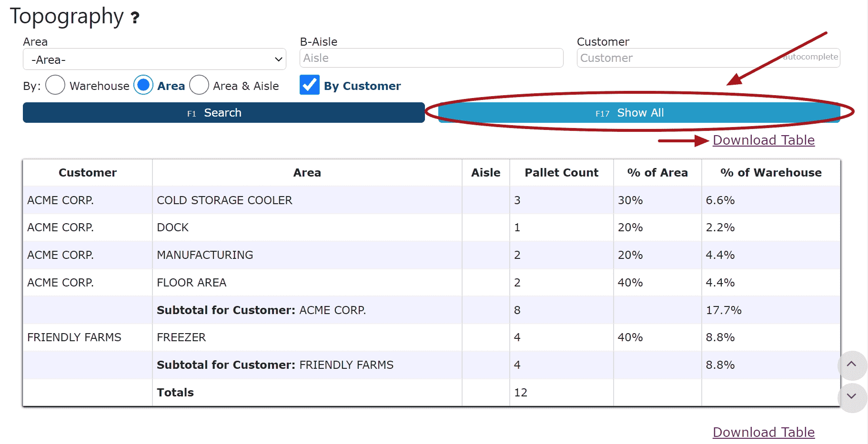Click the FRIENDLY FARMS customer cell
Screen dimensions: 868x444
click(x=74, y=337)
